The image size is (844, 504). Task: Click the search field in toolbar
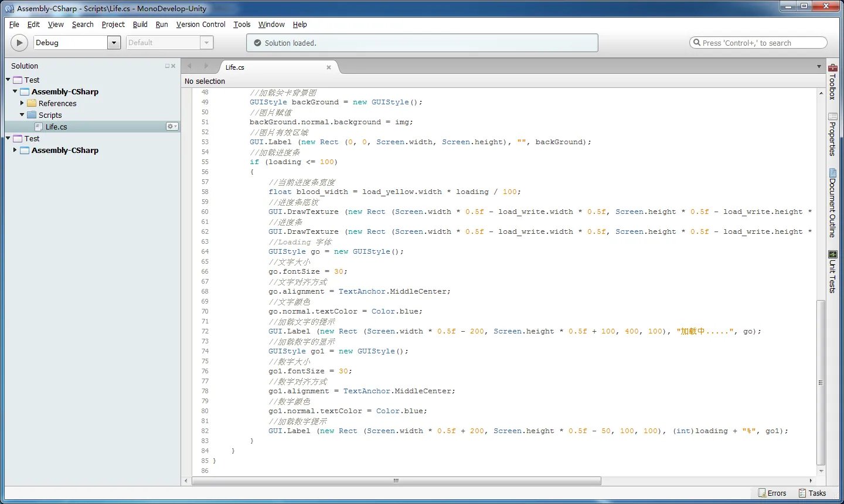[758, 43]
